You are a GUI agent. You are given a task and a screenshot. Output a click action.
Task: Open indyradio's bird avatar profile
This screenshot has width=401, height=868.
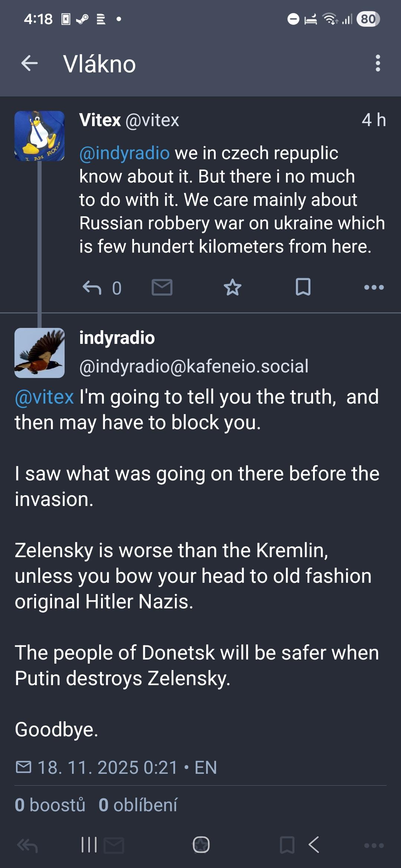pyautogui.click(x=39, y=353)
